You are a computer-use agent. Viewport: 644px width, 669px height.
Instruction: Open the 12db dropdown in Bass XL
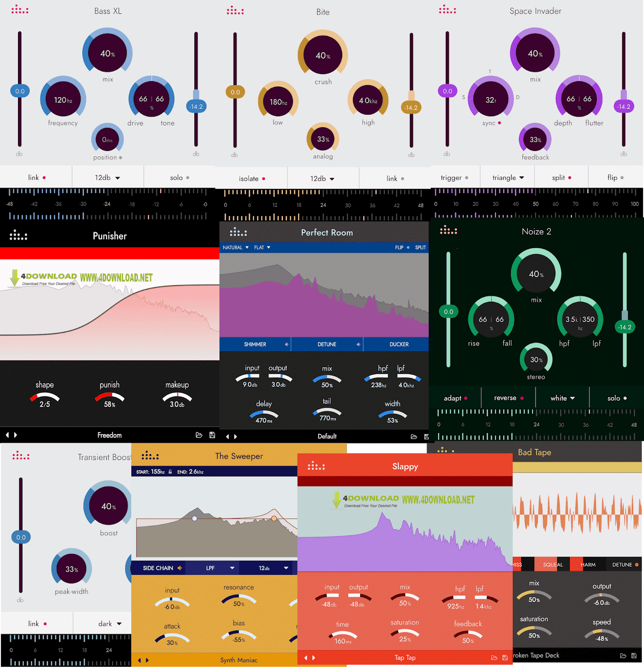107,178
